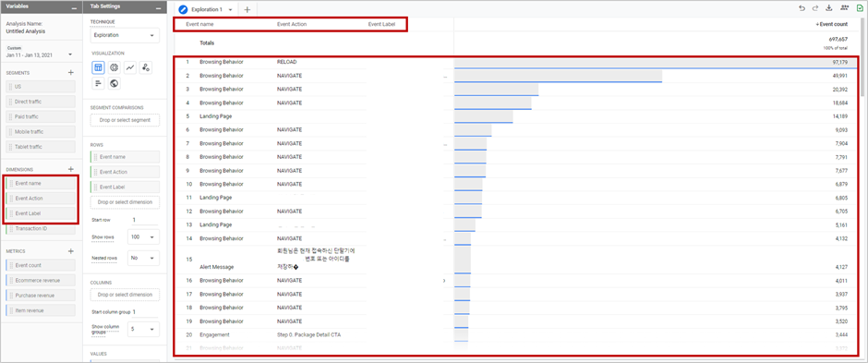Minimize the Variables panel

[x=74, y=8]
